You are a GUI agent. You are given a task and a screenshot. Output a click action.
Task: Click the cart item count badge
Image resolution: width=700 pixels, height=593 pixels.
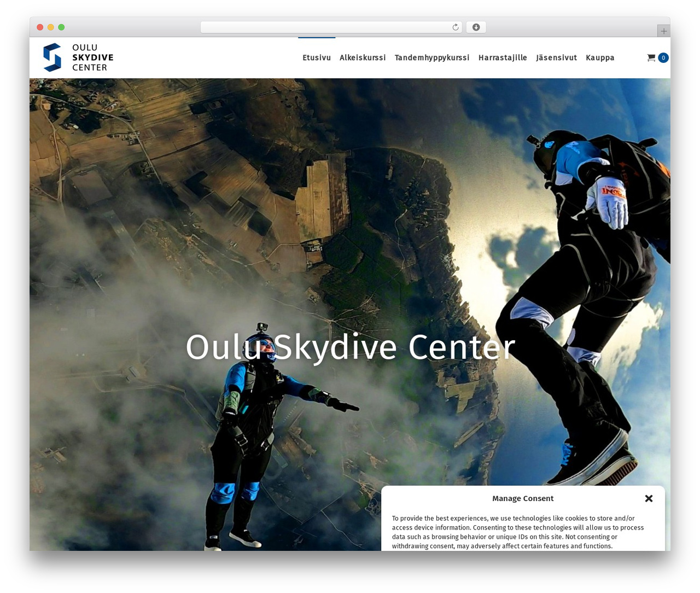(x=663, y=57)
